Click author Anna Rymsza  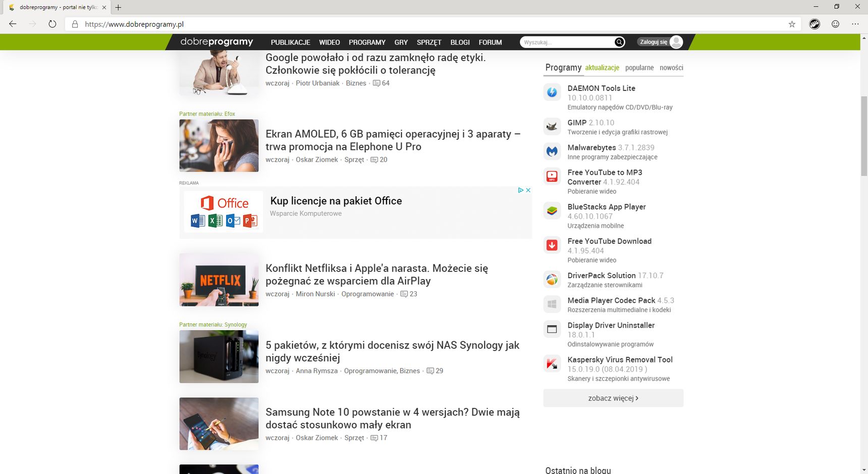click(316, 371)
